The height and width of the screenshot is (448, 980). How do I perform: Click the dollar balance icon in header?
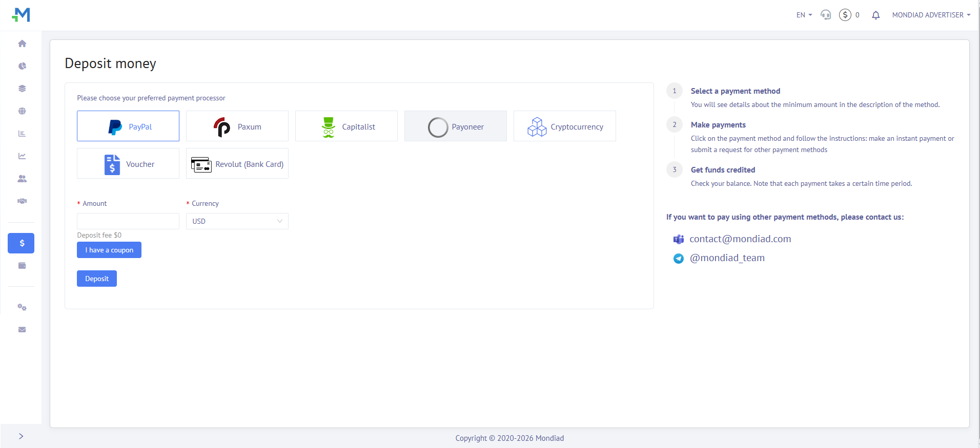tap(845, 15)
